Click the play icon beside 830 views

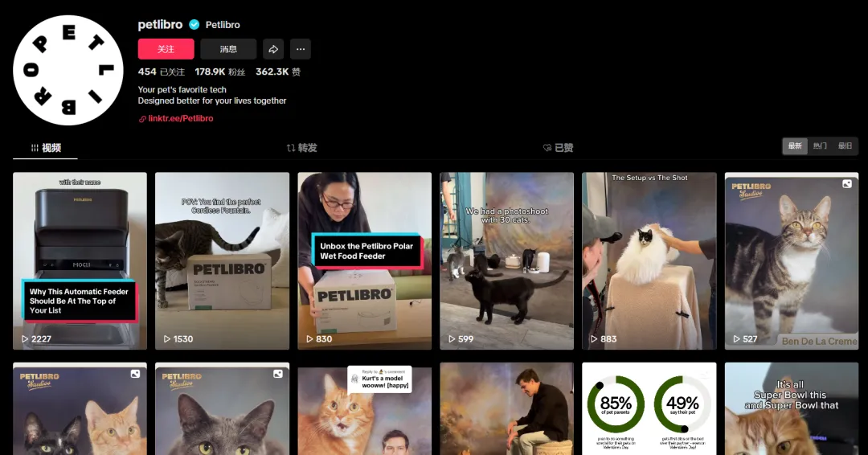(309, 338)
